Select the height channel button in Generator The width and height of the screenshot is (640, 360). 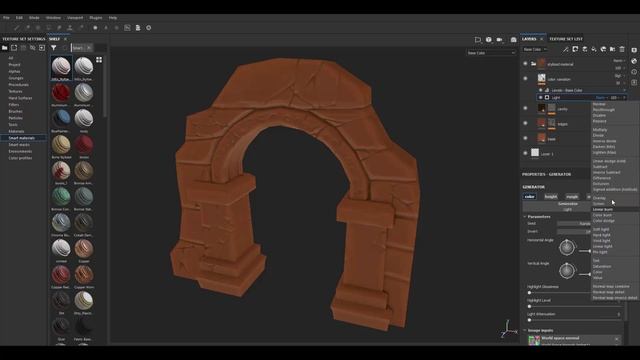point(551,197)
